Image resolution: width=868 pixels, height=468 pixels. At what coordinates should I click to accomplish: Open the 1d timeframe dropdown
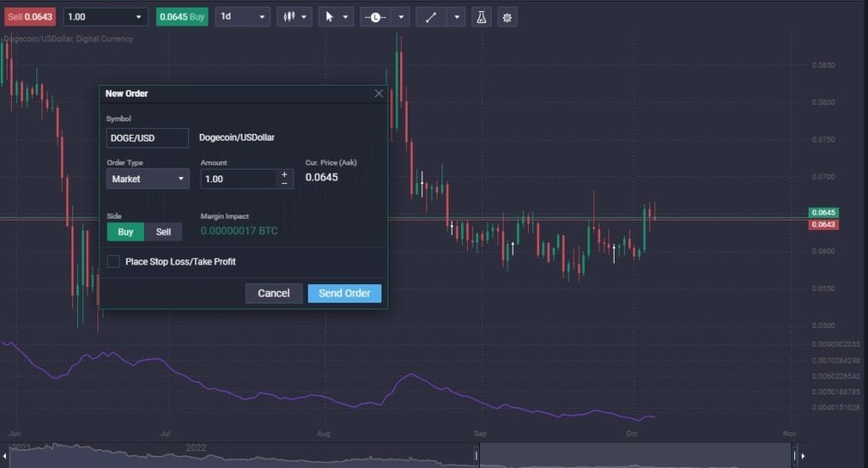242,17
